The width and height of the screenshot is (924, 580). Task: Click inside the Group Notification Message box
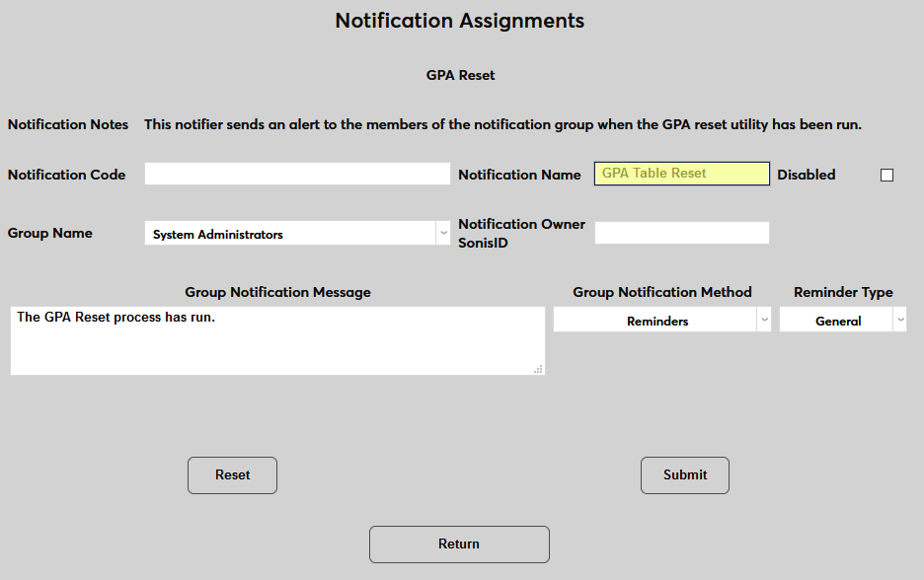(276, 340)
